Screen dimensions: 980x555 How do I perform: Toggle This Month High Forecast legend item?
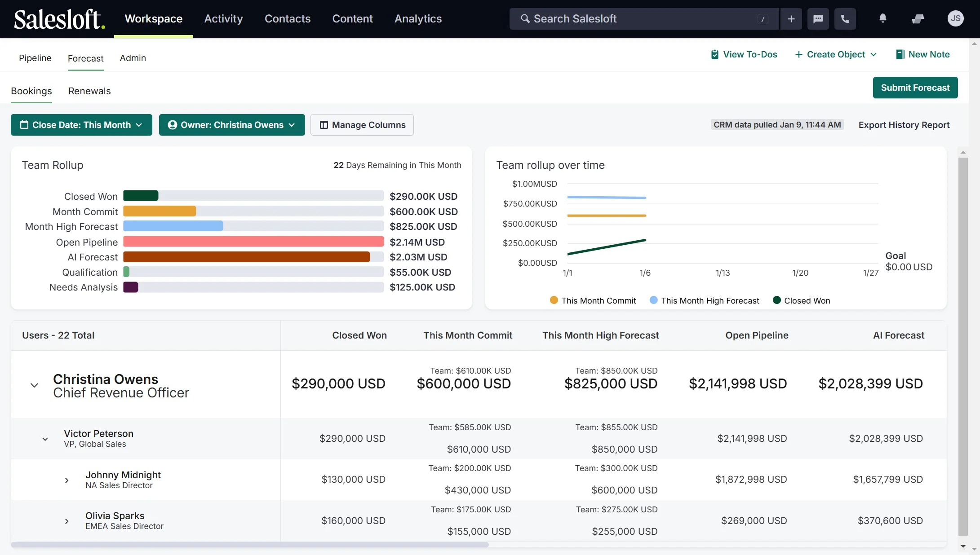tap(705, 300)
